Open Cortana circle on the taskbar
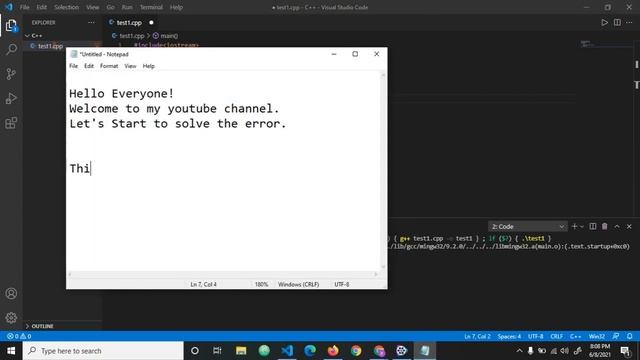This screenshot has width=640, height=360. click(x=195, y=351)
